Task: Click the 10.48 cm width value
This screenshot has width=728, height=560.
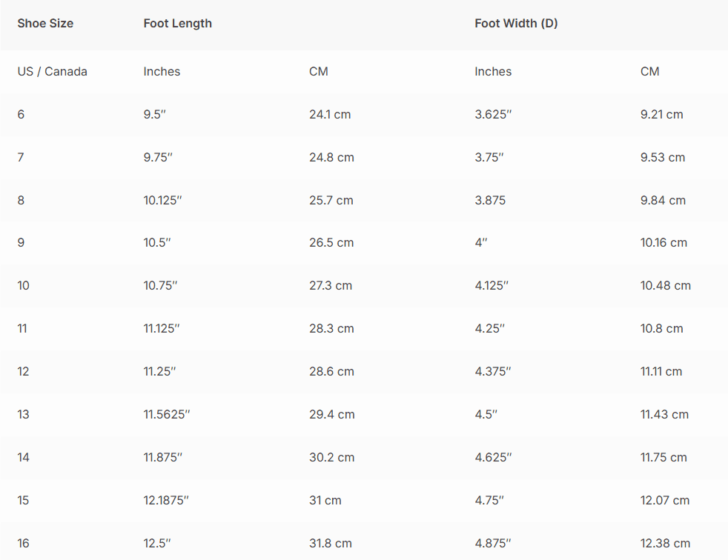Action: [665, 285]
